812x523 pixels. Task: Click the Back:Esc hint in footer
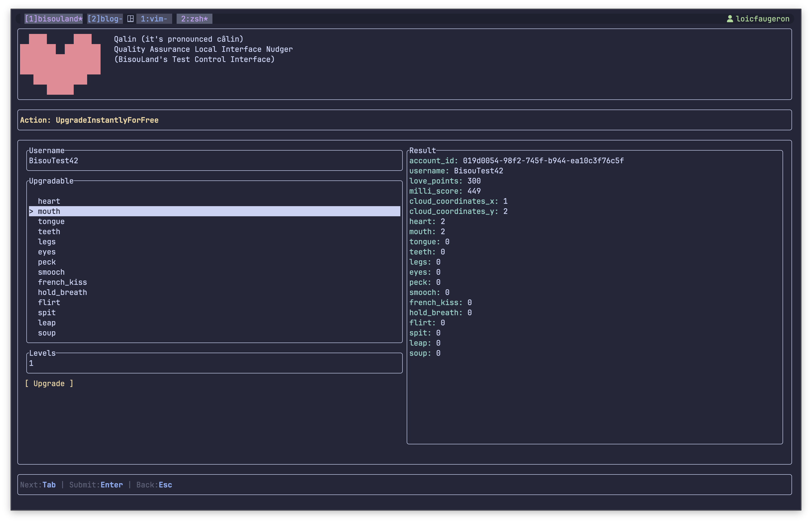point(154,485)
